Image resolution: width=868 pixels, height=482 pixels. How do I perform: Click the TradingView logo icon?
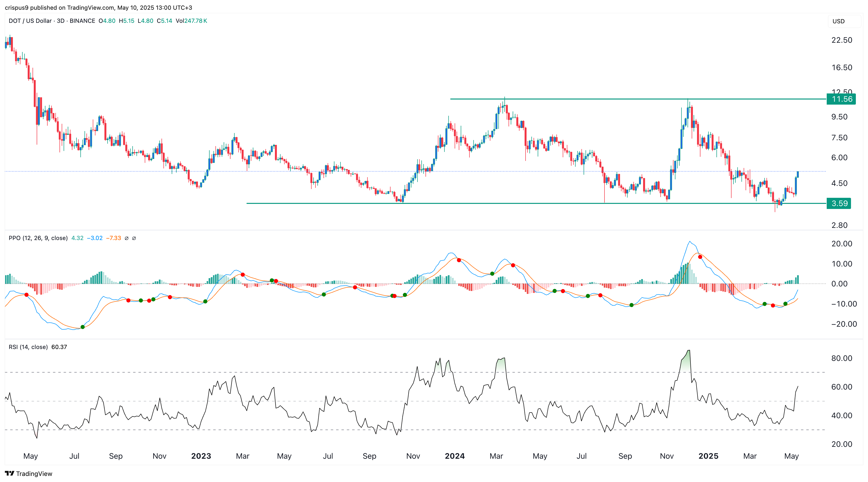(9, 473)
